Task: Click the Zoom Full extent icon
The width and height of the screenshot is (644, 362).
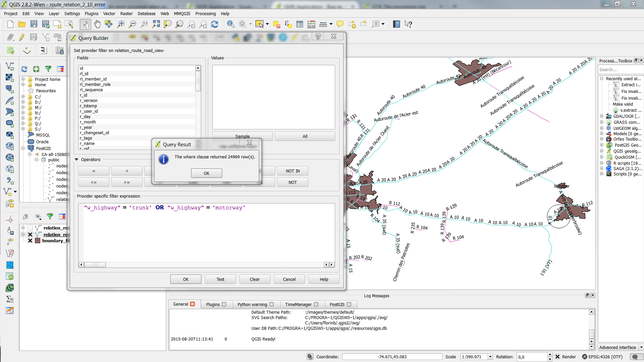Action: point(156,24)
